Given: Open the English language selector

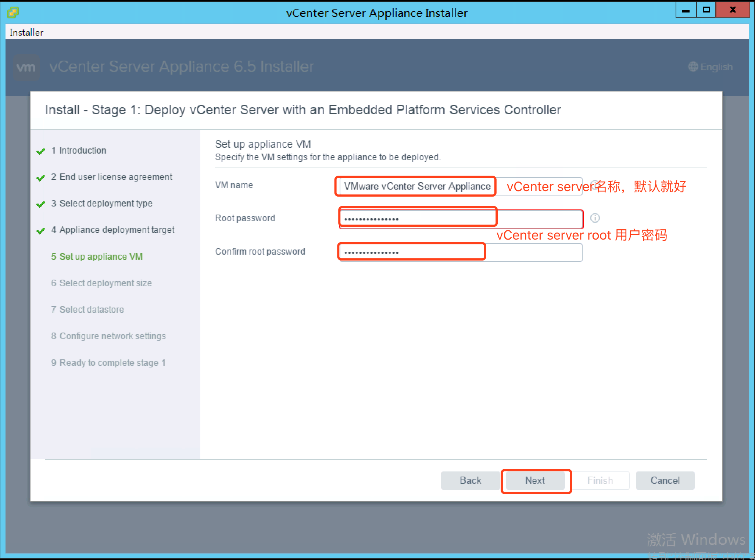Looking at the screenshot, I should [711, 67].
